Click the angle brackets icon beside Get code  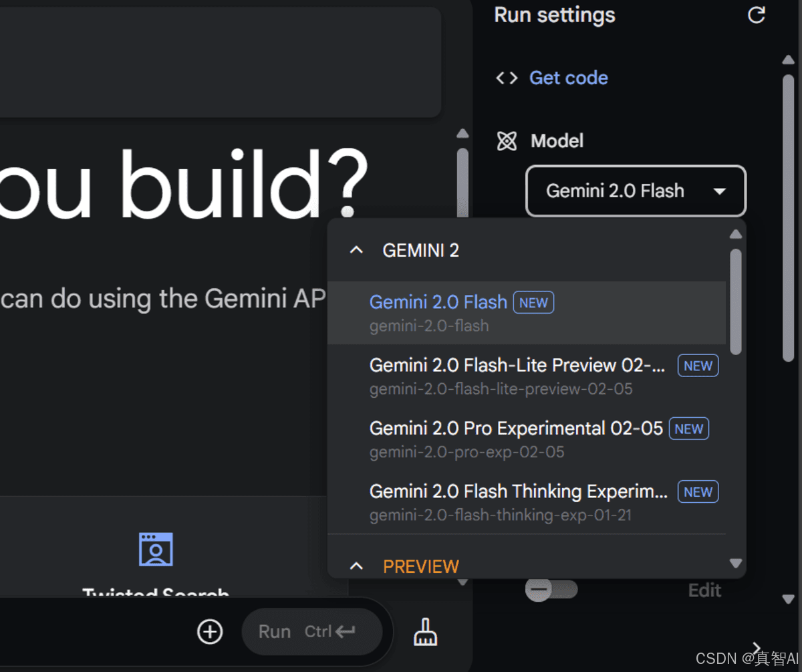click(x=506, y=78)
